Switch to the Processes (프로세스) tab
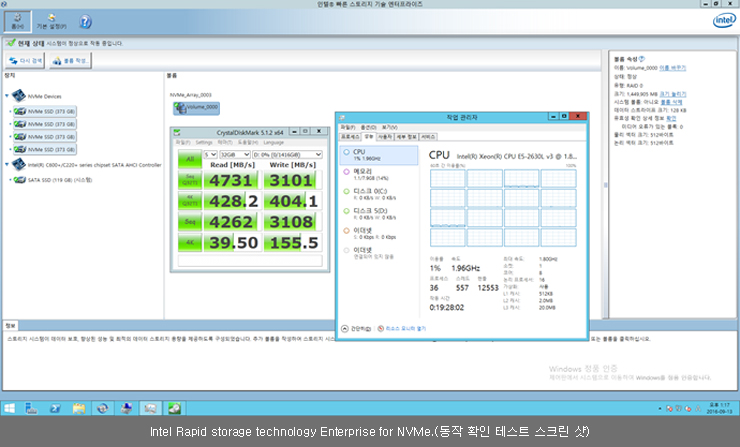Viewport: 740px width, 447px height. click(350, 137)
